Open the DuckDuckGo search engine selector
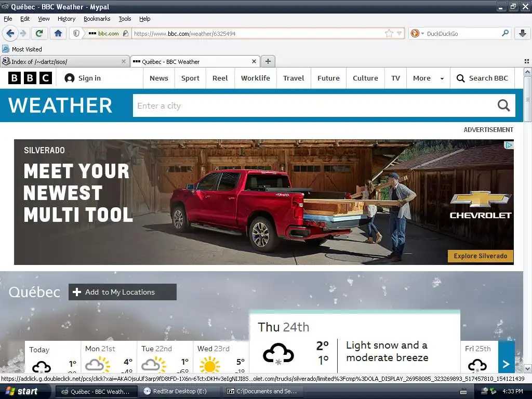Screen dimensions: 532x399 coord(417,33)
